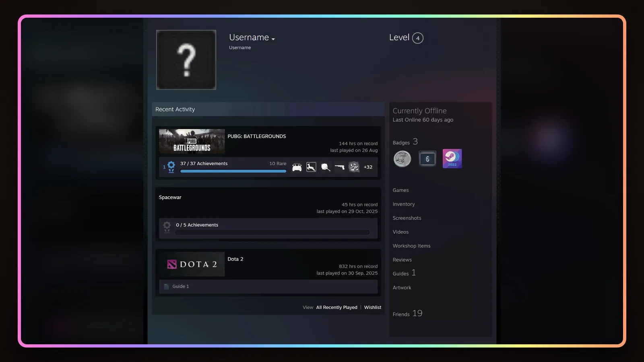The image size is (644, 362).
Task: Click the fifth PUBG achievement icon
Action: tap(354, 167)
